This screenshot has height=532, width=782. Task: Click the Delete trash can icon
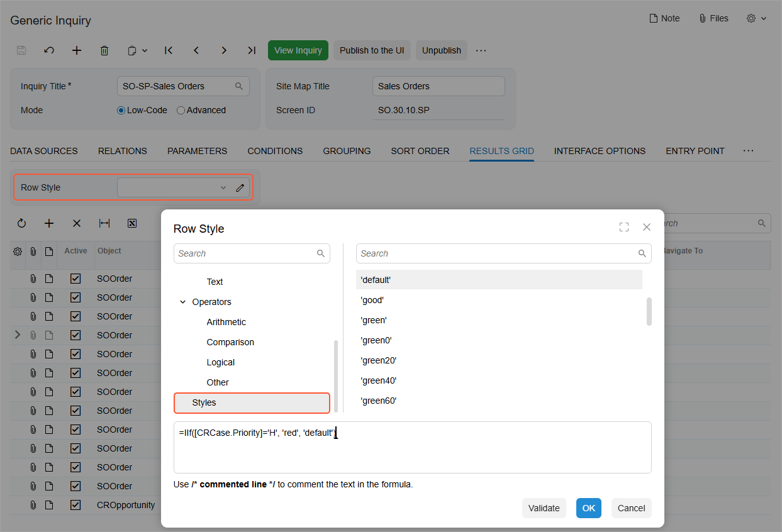[104, 50]
